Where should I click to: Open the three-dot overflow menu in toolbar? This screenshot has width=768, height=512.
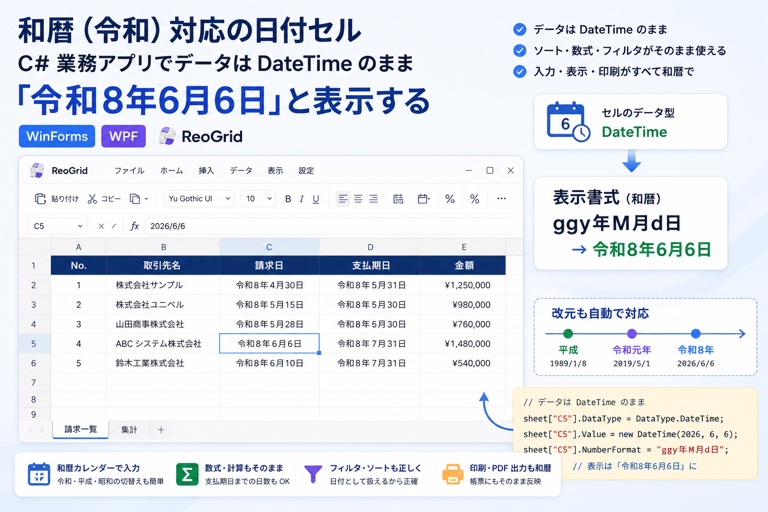coord(502,198)
